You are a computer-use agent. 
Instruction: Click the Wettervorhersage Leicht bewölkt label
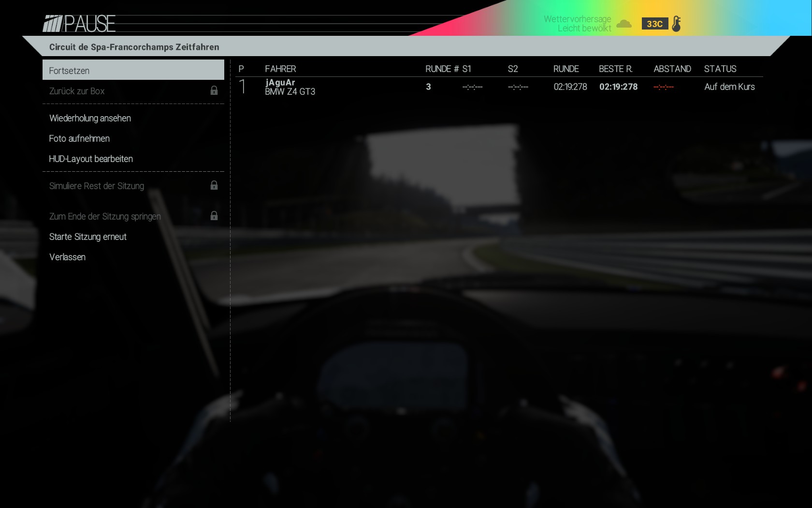tap(578, 24)
